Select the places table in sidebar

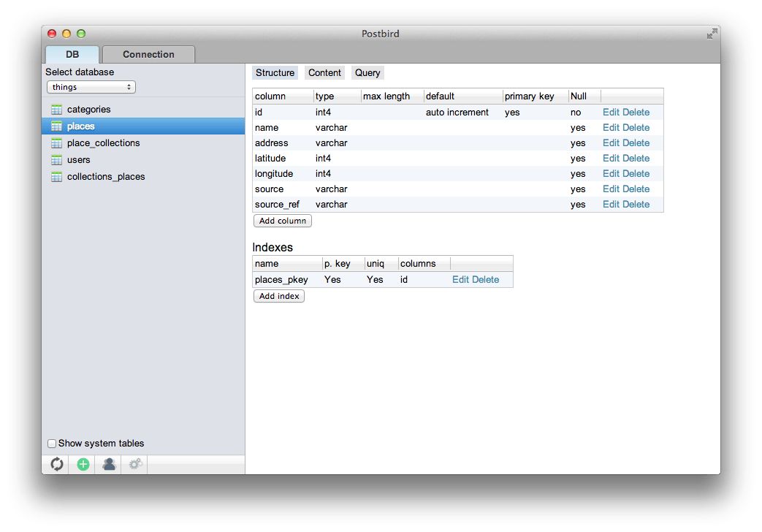80,126
